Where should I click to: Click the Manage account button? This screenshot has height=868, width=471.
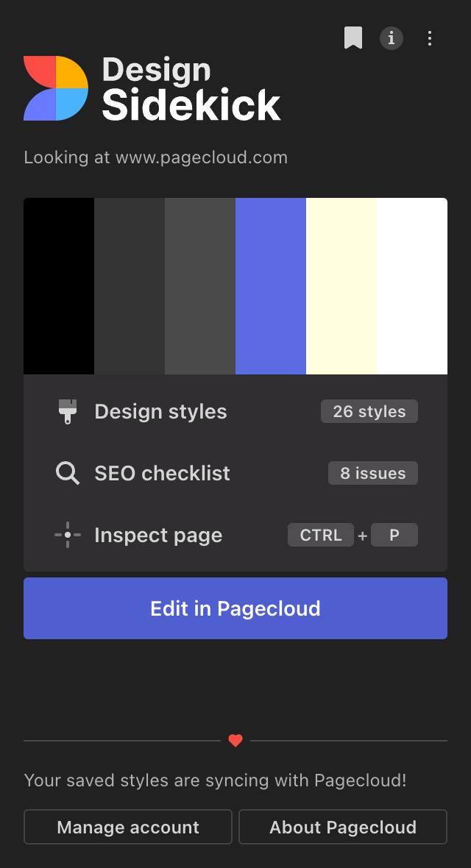(128, 827)
